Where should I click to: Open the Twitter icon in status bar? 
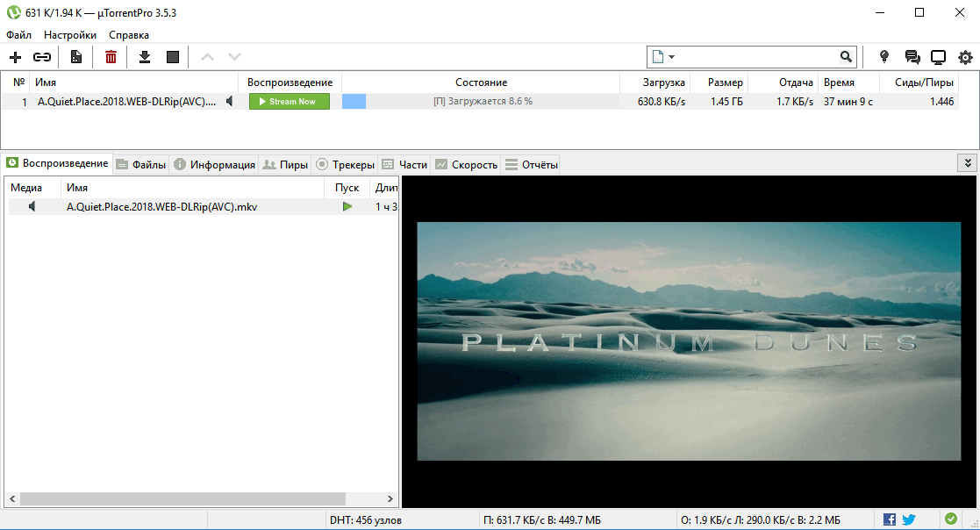(x=909, y=519)
